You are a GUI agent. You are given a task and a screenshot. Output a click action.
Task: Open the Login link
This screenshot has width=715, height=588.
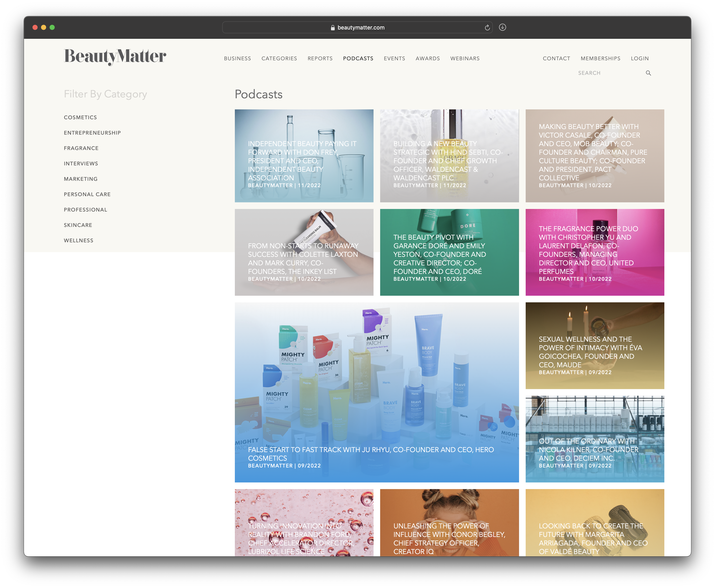tap(640, 59)
